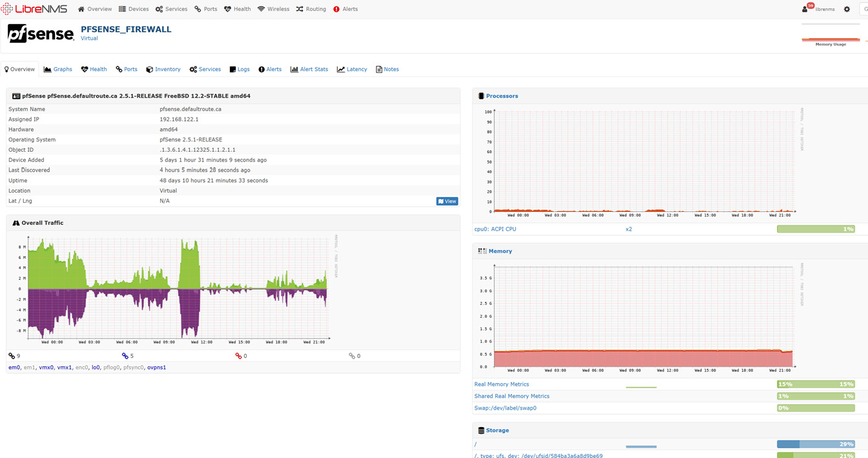Open the device Alerts tab

point(270,69)
